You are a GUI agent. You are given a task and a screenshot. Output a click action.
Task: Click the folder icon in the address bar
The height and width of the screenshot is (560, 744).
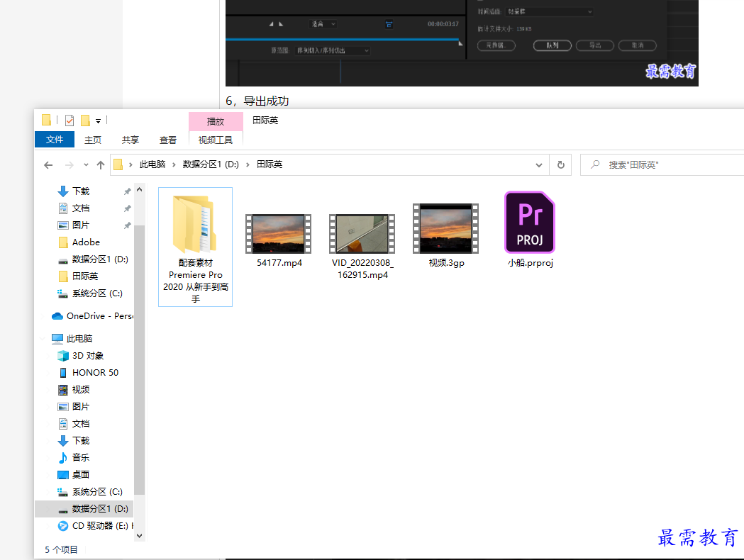click(x=118, y=164)
